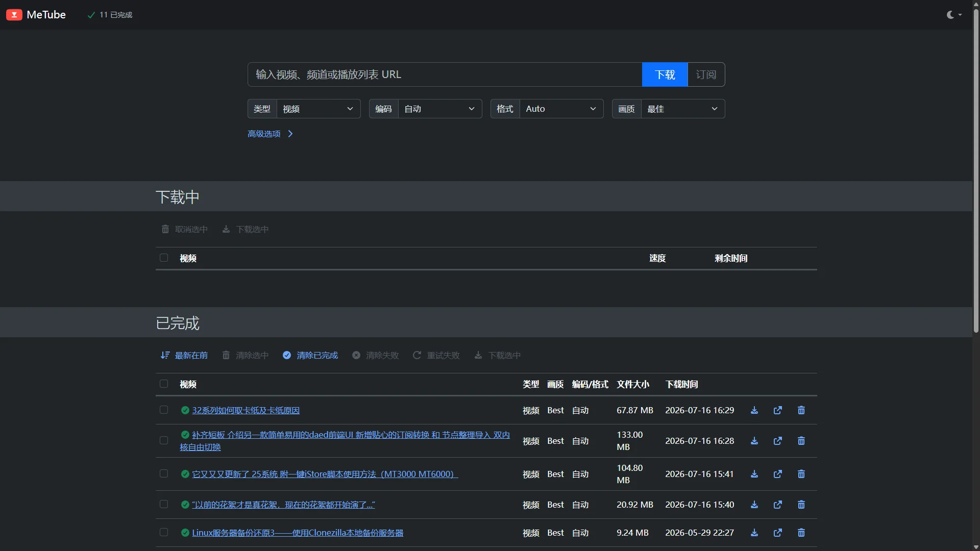Click 重试失败 retry failed
The height and width of the screenshot is (551, 980).
[436, 356]
